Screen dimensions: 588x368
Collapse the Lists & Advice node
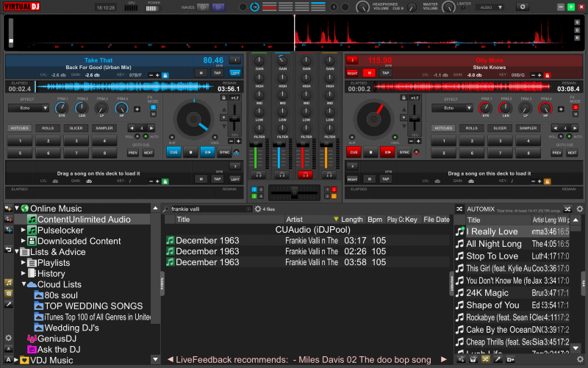point(17,251)
